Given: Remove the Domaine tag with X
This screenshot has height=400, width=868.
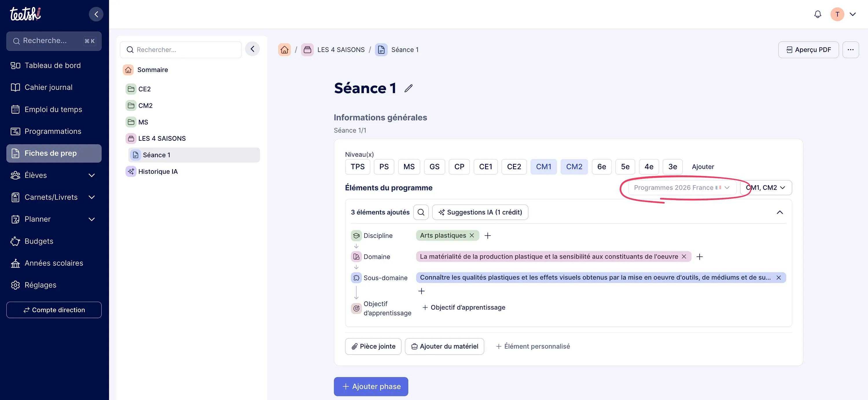Looking at the screenshot, I should pyautogui.click(x=684, y=257).
